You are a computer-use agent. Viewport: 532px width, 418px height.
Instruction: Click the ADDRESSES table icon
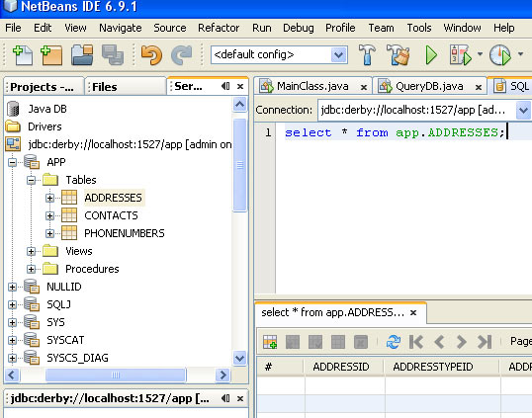[x=69, y=198]
